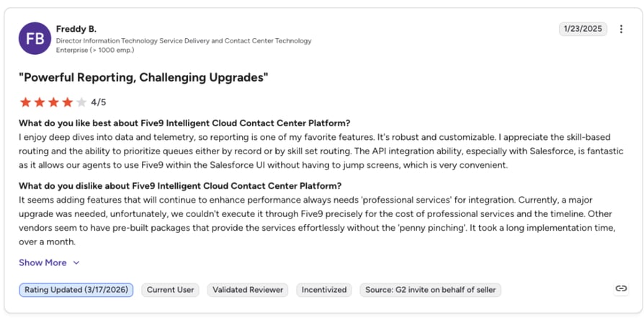Click Source: G2 invite tag
This screenshot has width=644, height=318.
point(431,290)
